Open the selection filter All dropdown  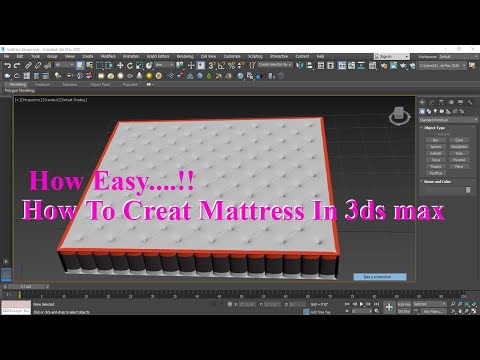point(64,65)
